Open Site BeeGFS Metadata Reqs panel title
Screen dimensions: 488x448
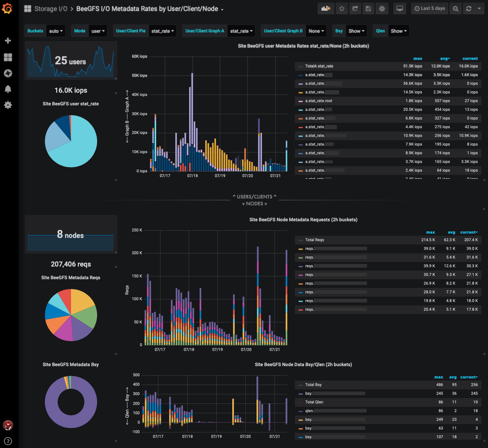[71, 278]
